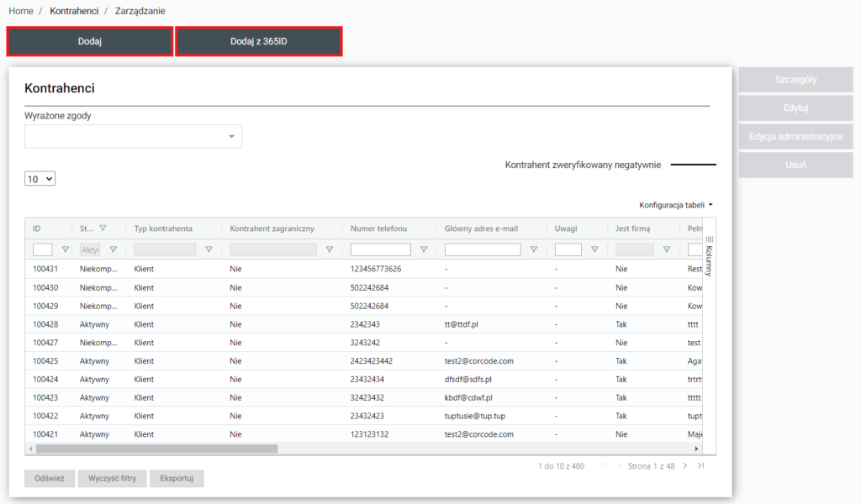Navigate to Home breadcrumb
The height and width of the screenshot is (504, 861).
(x=21, y=11)
